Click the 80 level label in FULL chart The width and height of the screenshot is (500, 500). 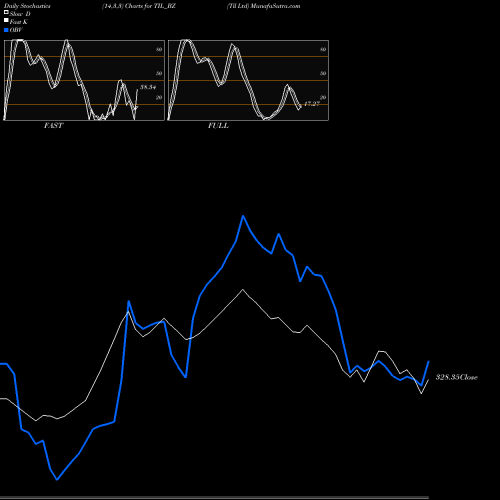point(323,49)
